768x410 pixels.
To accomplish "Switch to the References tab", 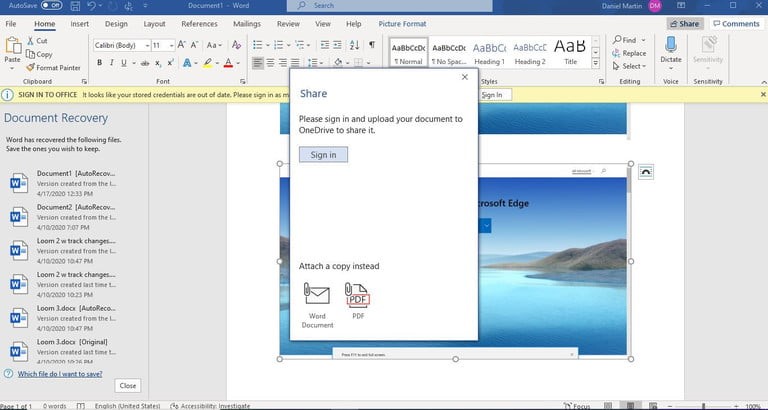I will [x=199, y=24].
